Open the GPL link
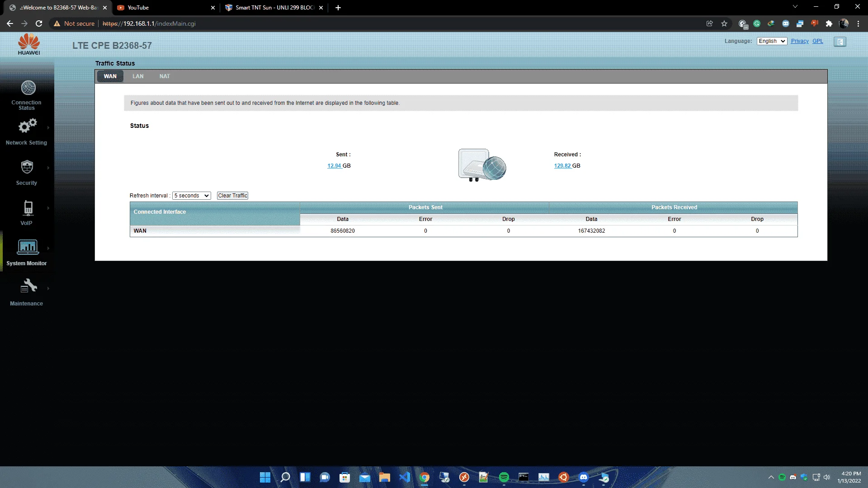Screen dimensions: 868x488 point(817,41)
